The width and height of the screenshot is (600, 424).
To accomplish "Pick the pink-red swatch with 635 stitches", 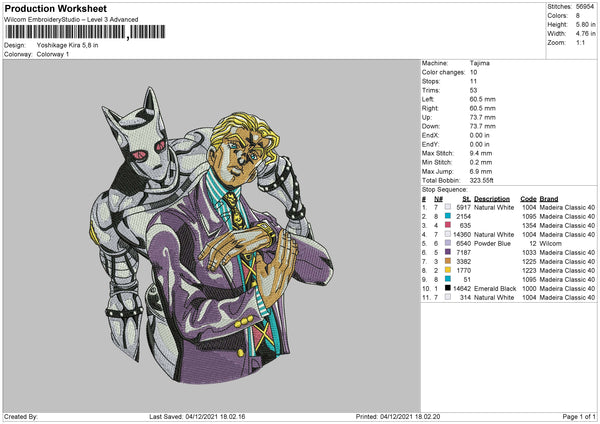I will (x=448, y=225).
